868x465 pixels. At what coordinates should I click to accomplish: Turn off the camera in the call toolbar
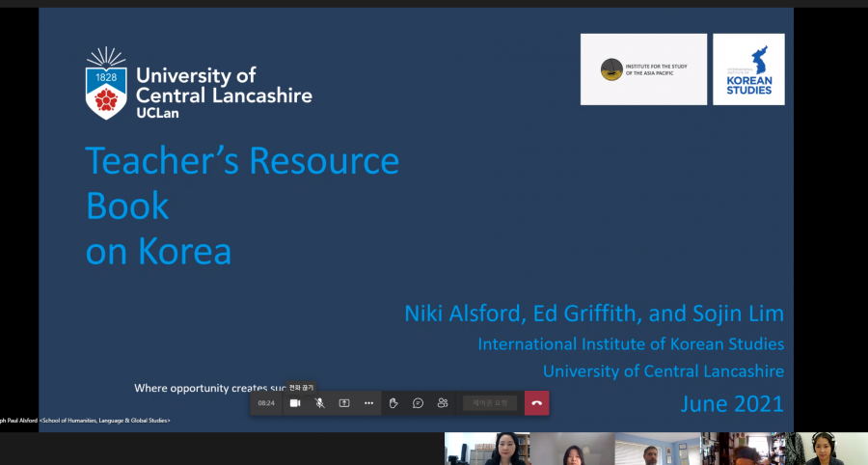[x=295, y=403]
